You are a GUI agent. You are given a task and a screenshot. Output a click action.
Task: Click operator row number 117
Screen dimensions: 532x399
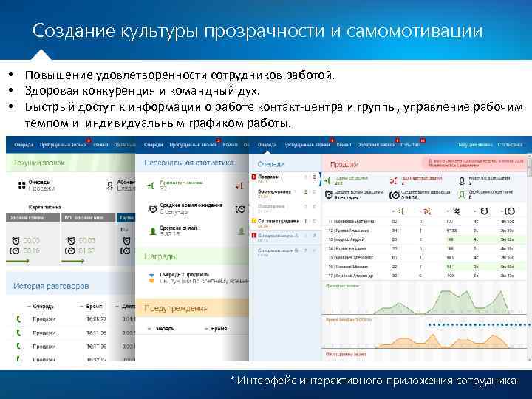point(424,276)
